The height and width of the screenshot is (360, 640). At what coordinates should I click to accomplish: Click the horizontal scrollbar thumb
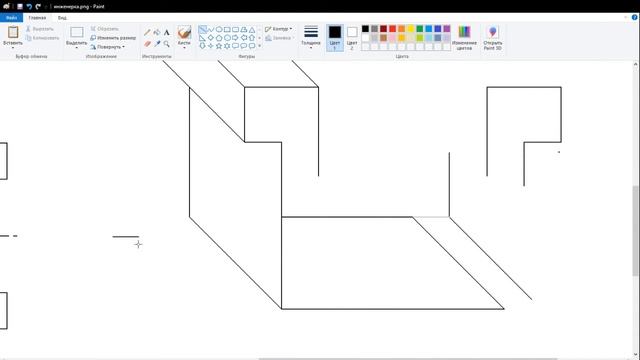click(x=408, y=359)
